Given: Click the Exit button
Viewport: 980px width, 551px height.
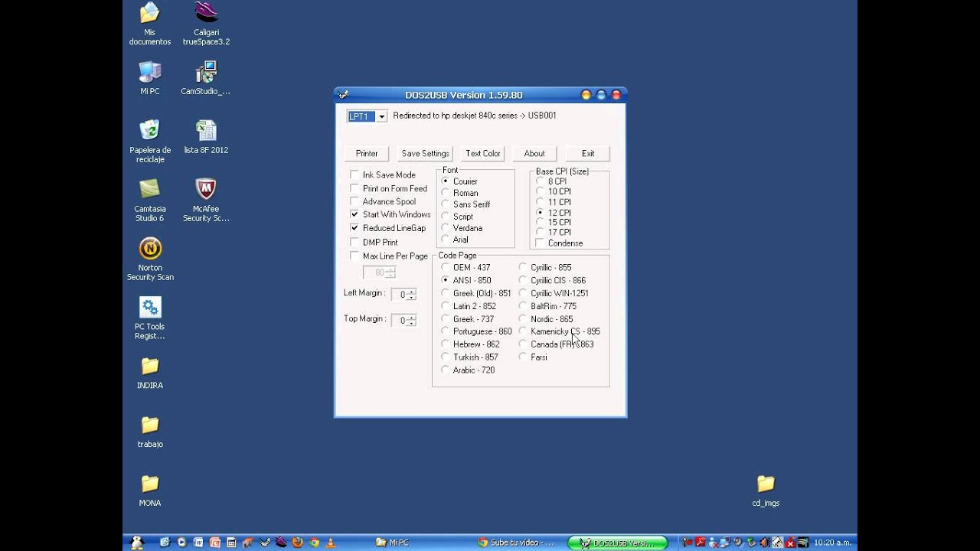Looking at the screenshot, I should 588,154.
